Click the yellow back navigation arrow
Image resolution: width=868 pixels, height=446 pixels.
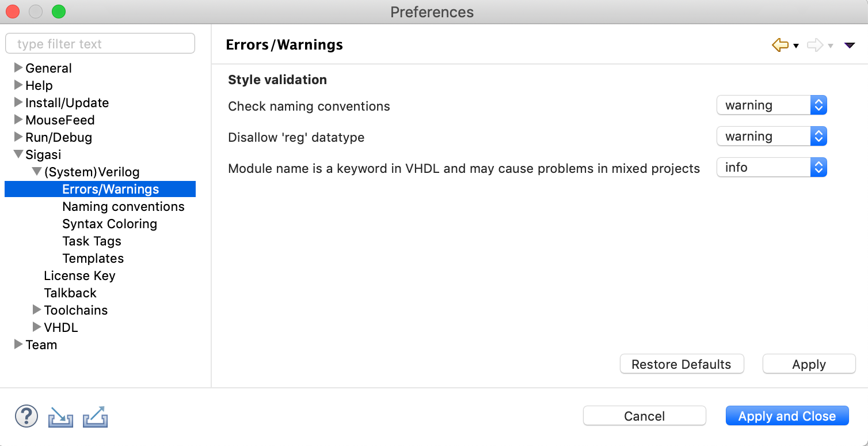click(x=780, y=45)
